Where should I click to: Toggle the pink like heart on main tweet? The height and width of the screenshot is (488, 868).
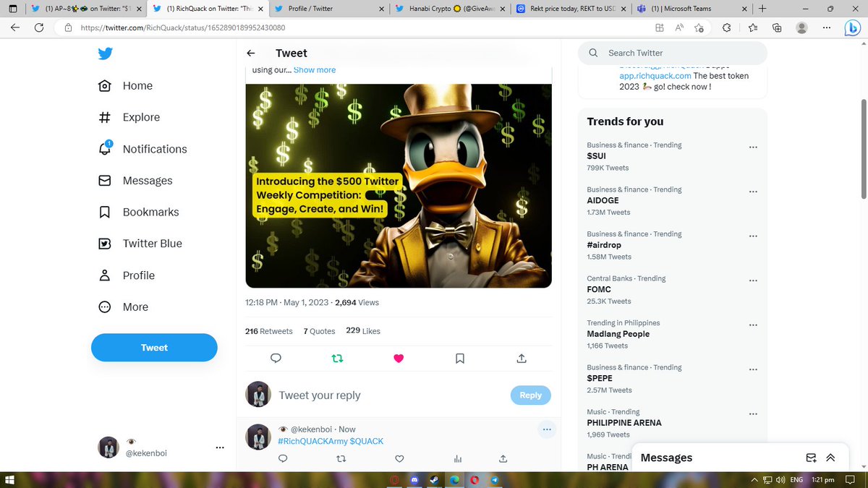click(x=399, y=358)
